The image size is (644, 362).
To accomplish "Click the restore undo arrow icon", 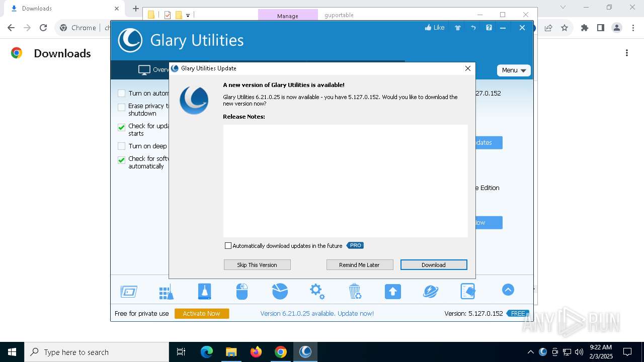I will 473,28.
